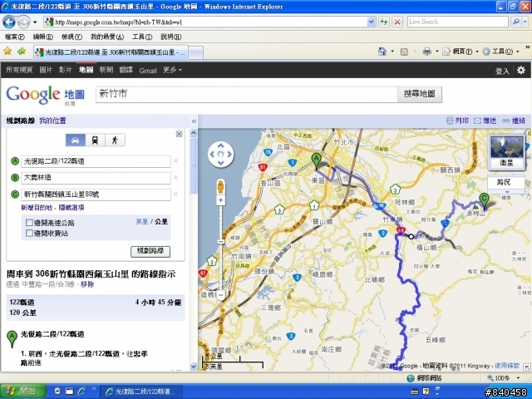Open 我的位置 tab

(x=52, y=121)
